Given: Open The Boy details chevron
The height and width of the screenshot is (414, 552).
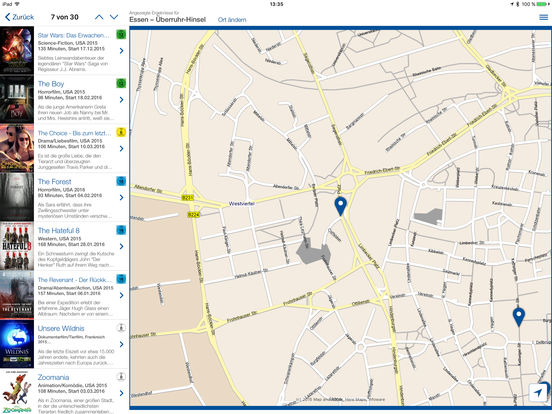Looking at the screenshot, I should click(x=121, y=100).
